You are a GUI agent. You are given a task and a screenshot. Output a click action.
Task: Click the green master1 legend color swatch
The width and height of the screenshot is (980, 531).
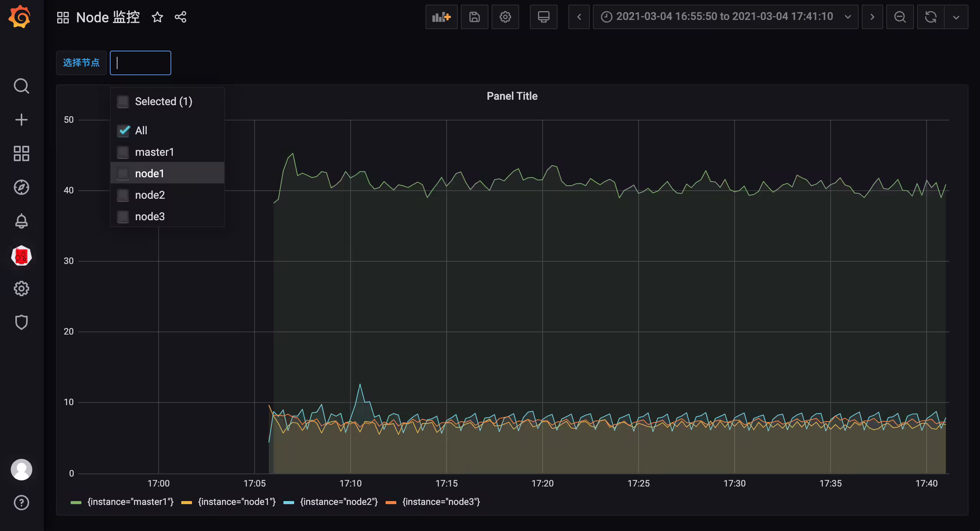click(x=76, y=502)
